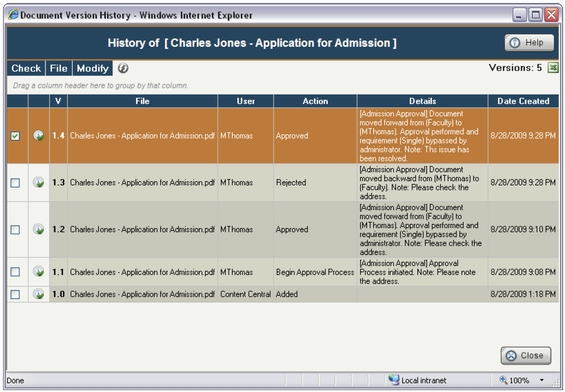The image size is (565, 392).
Task: Uncheck the version 1.4 checkbox
Action: 15,136
